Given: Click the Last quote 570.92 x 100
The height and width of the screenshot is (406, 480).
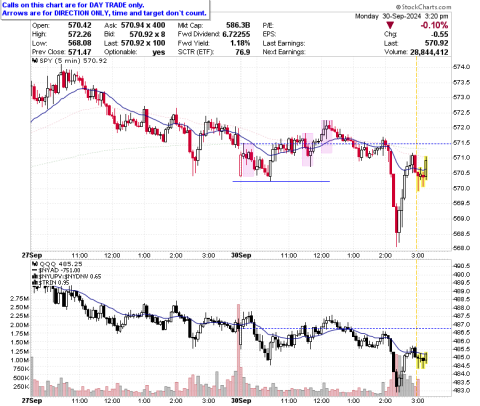Looking at the screenshot, I should (143, 43).
